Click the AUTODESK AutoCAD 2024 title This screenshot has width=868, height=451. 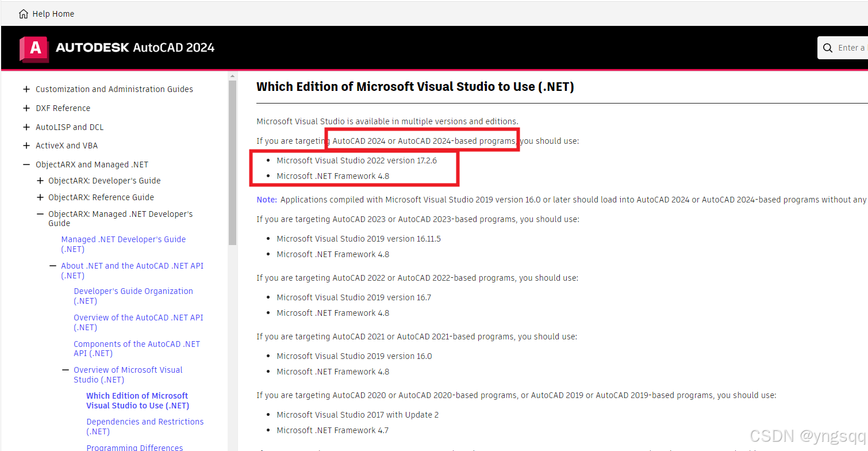135,48
